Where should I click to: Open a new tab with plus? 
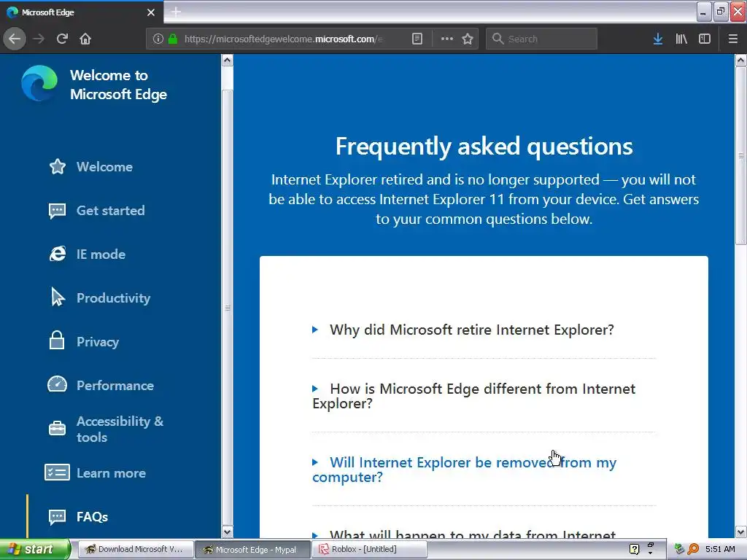tap(176, 12)
